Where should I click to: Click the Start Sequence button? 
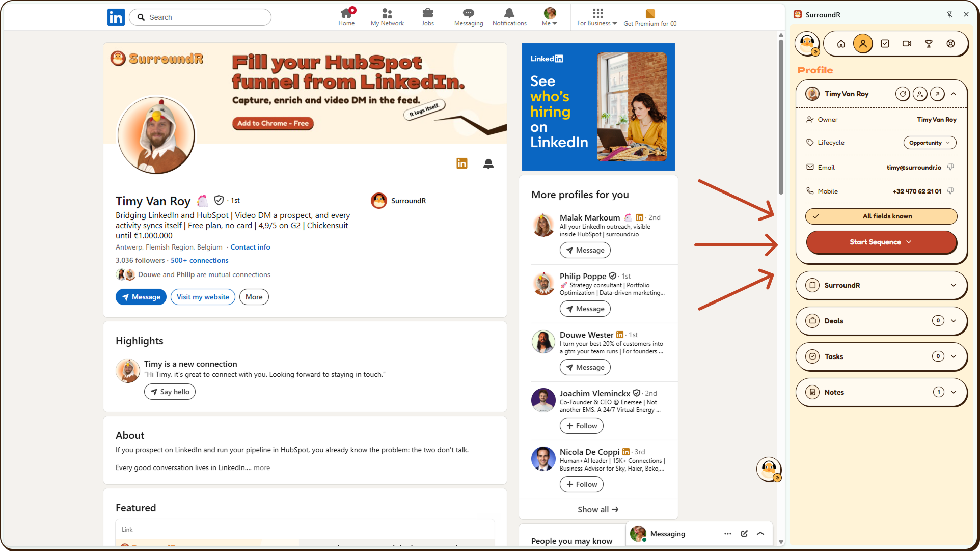[881, 242]
